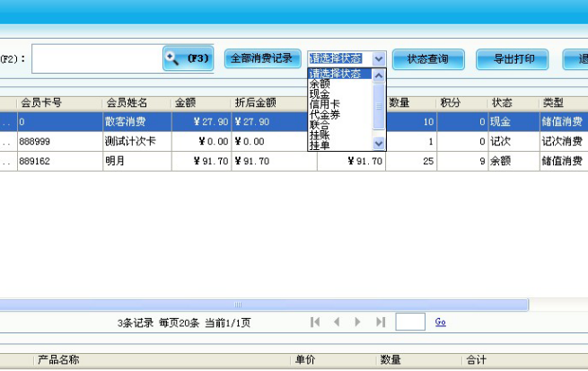The height and width of the screenshot is (371, 588).
Task: Jump to the last page
Action: (381, 322)
